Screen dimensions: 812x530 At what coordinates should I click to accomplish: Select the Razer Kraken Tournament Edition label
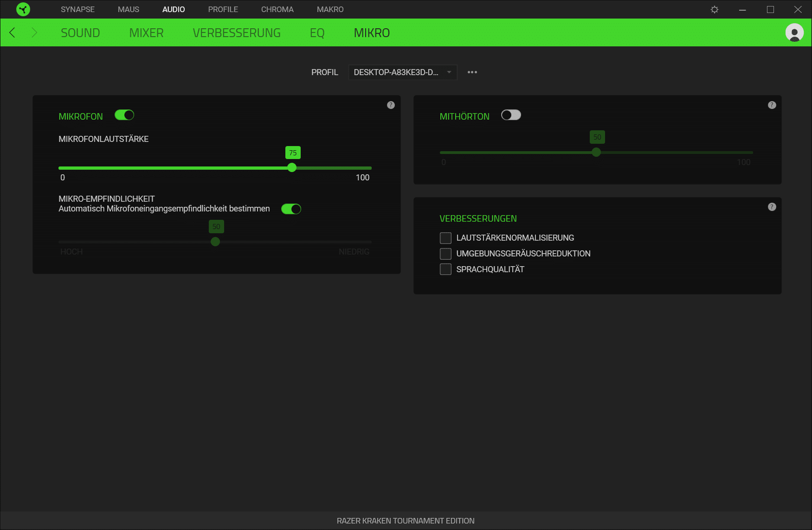(x=406, y=521)
